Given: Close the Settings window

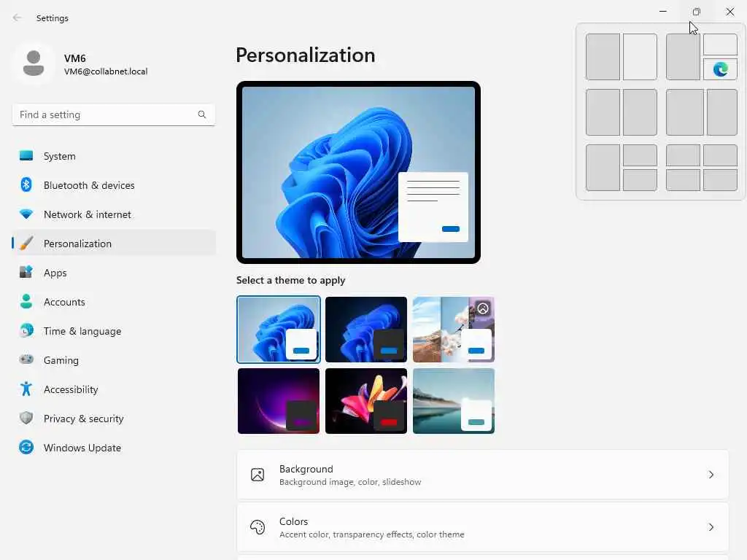Looking at the screenshot, I should tap(729, 12).
